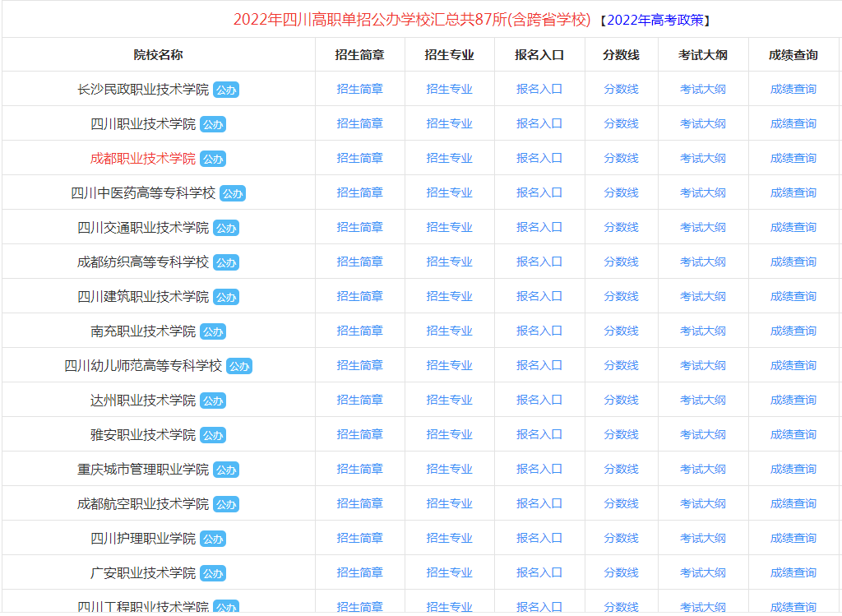Viewport: 842px width, 616px height.
Task: Open 招生简章 for 四川中医药高等专科学校
Action: coord(360,192)
